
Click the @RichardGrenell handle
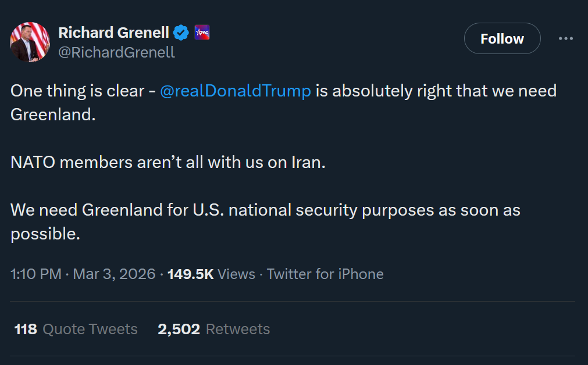click(x=116, y=52)
